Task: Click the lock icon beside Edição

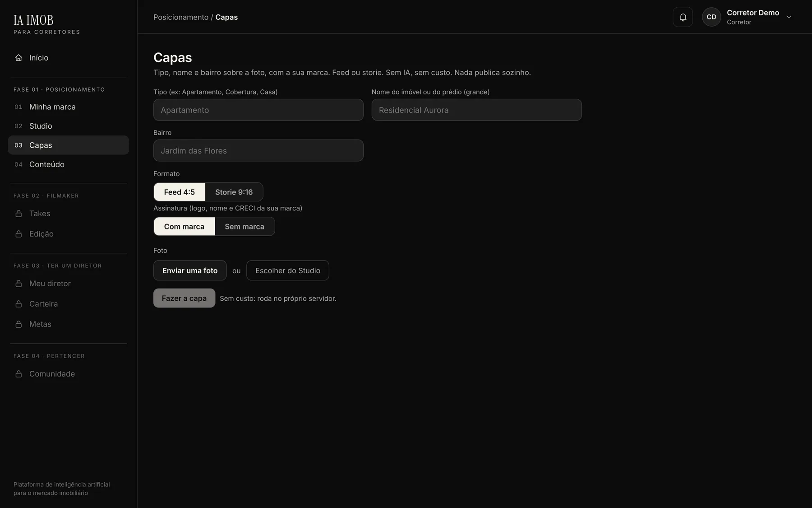Action: pyautogui.click(x=18, y=234)
